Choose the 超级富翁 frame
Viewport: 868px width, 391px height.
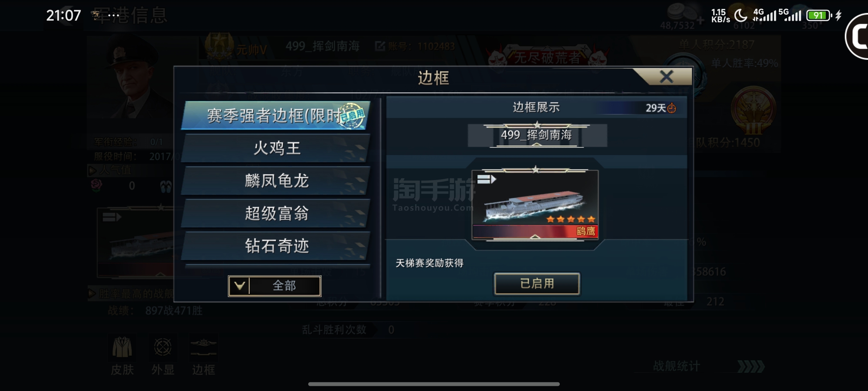[276, 213]
